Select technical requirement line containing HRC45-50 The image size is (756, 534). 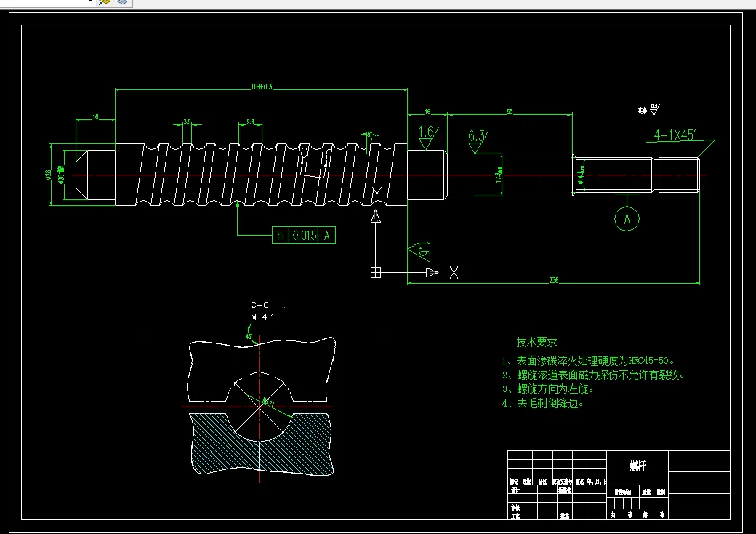coord(588,361)
